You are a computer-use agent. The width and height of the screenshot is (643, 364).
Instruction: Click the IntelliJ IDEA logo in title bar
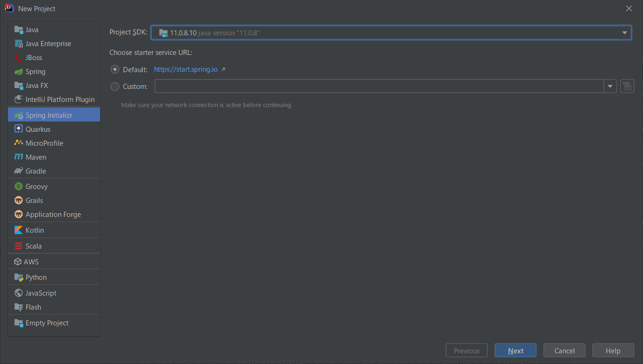click(9, 9)
